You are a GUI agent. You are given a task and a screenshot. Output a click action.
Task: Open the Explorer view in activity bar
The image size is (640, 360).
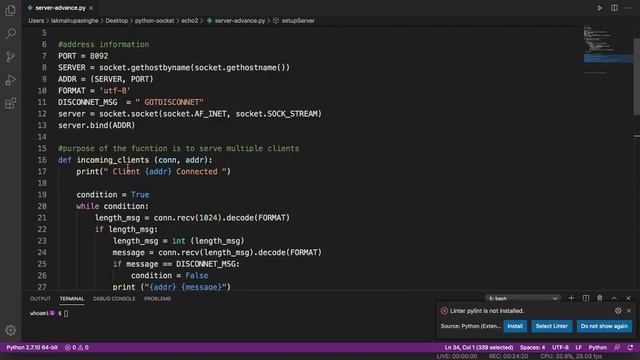pos(11,10)
